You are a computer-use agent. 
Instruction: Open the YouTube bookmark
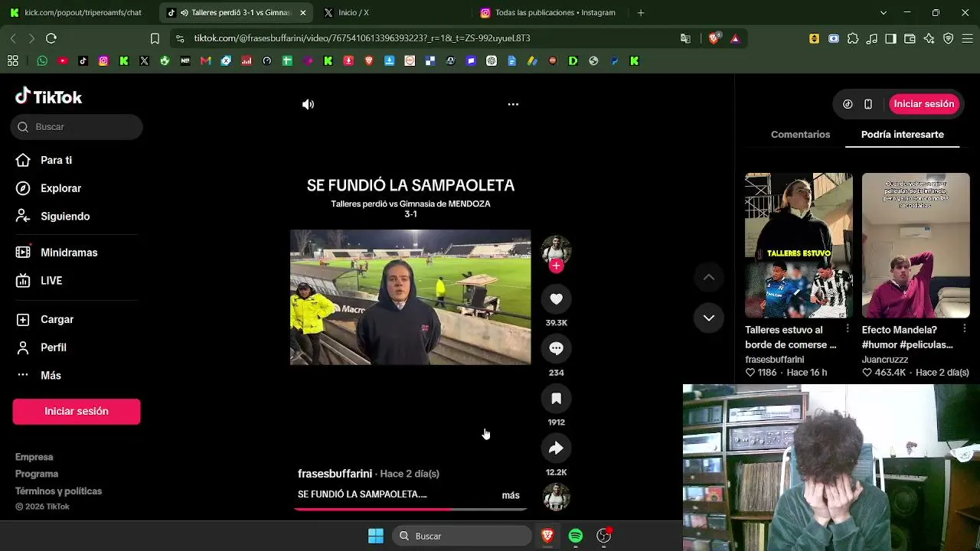point(63,60)
